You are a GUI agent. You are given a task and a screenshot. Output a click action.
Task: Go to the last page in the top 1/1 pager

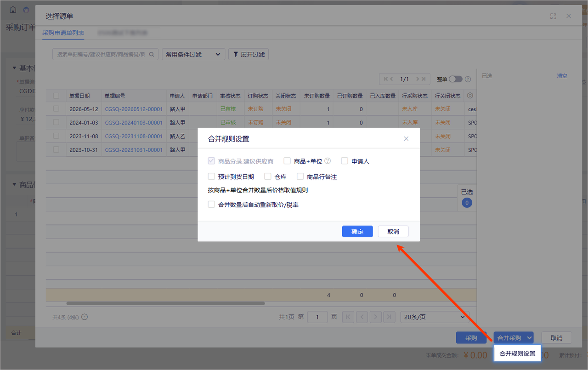424,79
